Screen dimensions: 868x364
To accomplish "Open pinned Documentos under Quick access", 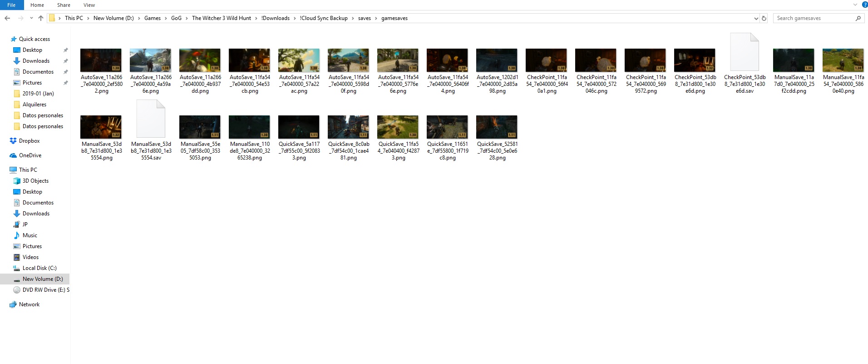I will coord(38,72).
